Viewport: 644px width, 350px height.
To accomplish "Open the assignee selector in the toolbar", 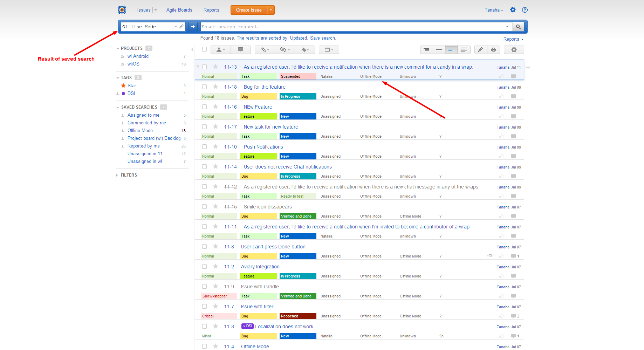I will click(x=220, y=49).
